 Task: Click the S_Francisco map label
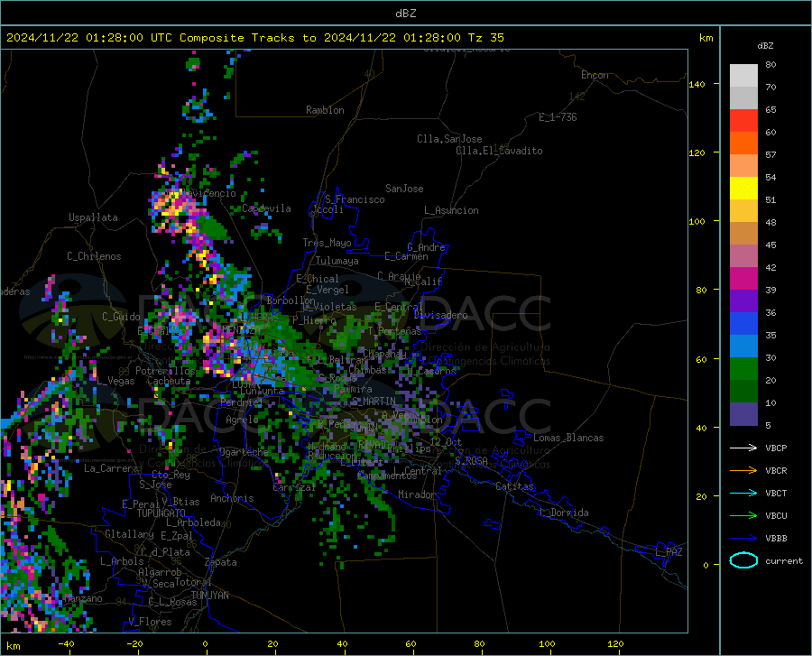[355, 199]
